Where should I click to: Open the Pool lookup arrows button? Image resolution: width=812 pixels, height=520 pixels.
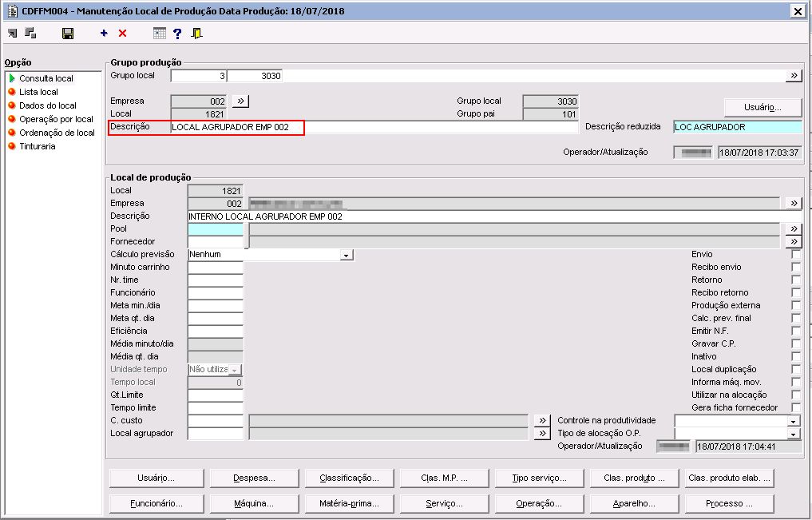[x=794, y=228]
